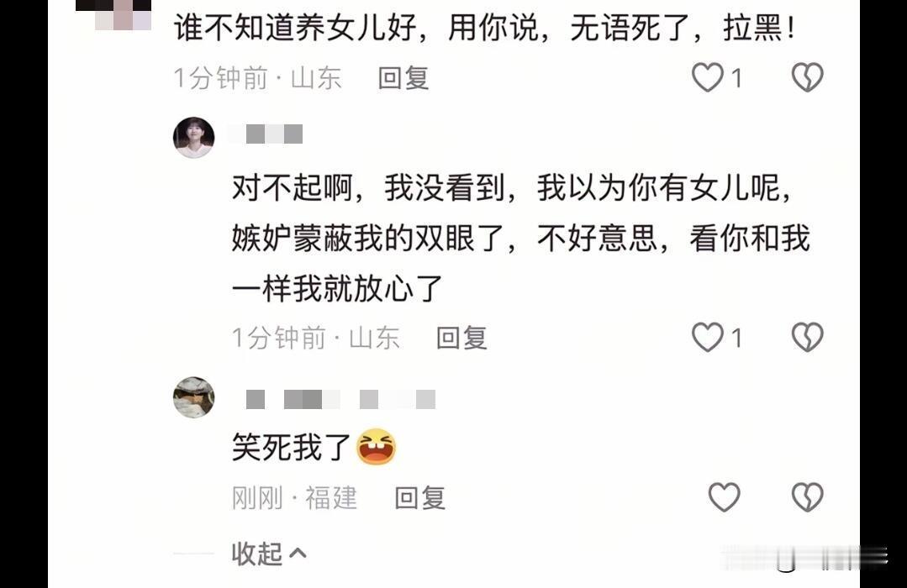Dislike the top comment ending with 拉黑
Viewport: 907px width, 588px height.
coord(807,77)
